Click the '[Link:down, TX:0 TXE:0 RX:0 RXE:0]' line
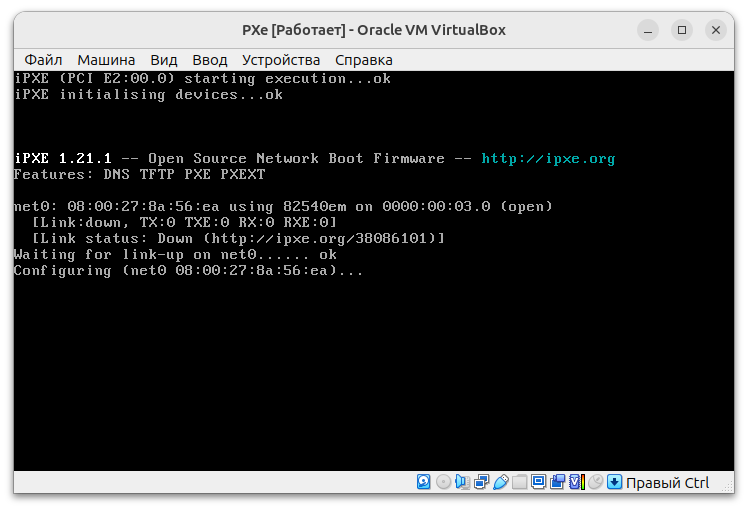 [184, 222]
